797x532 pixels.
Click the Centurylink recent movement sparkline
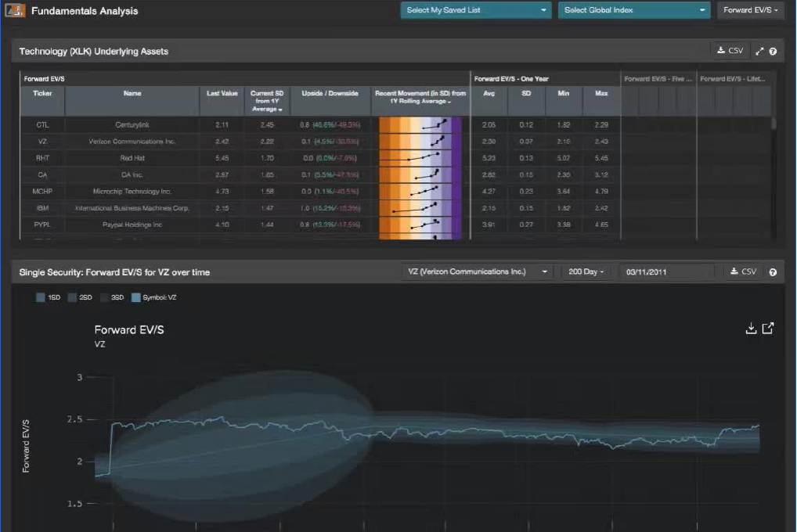pos(420,125)
